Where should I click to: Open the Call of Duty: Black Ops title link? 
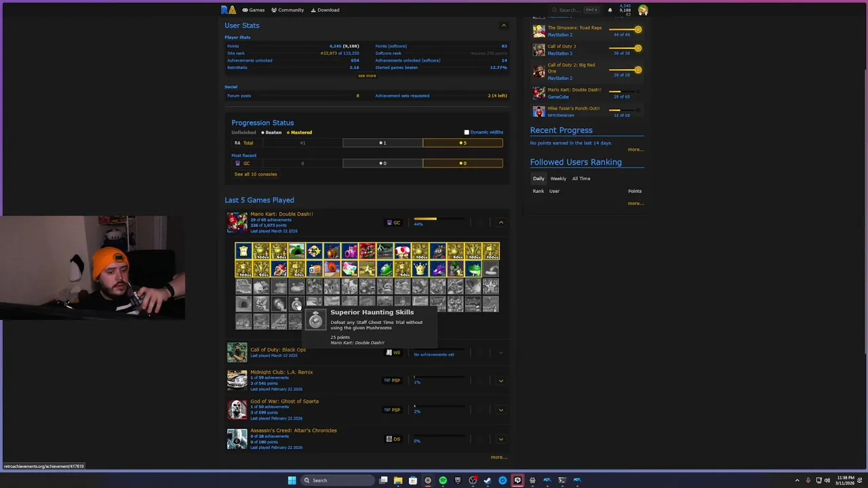coord(278,350)
